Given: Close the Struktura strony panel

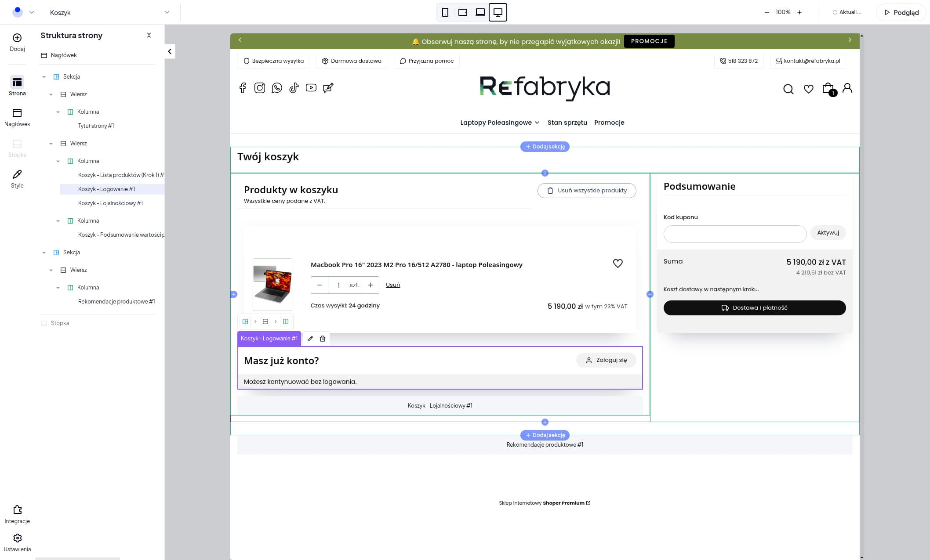Looking at the screenshot, I should pyautogui.click(x=149, y=35).
